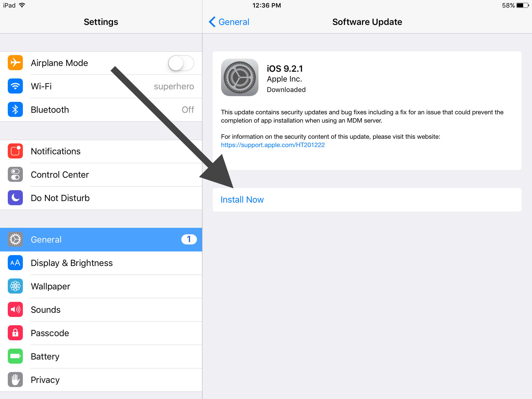Tap the General settings gear icon

click(x=16, y=239)
